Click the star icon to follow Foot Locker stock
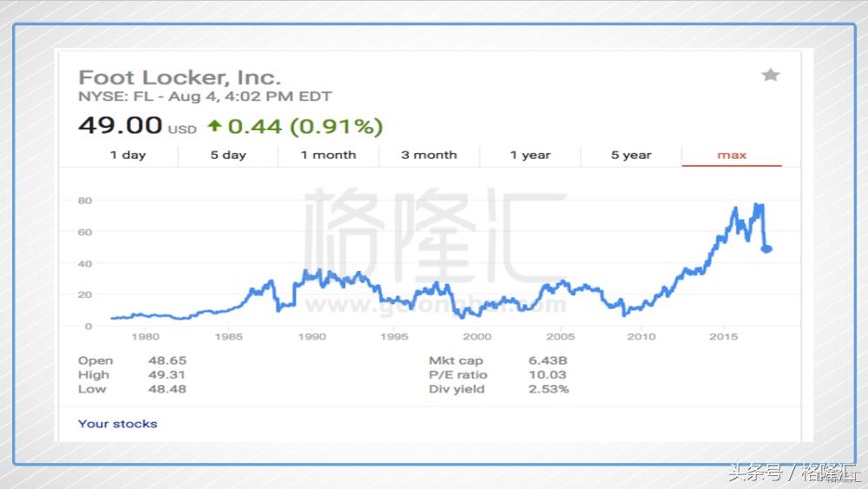The image size is (868, 489). click(x=770, y=75)
